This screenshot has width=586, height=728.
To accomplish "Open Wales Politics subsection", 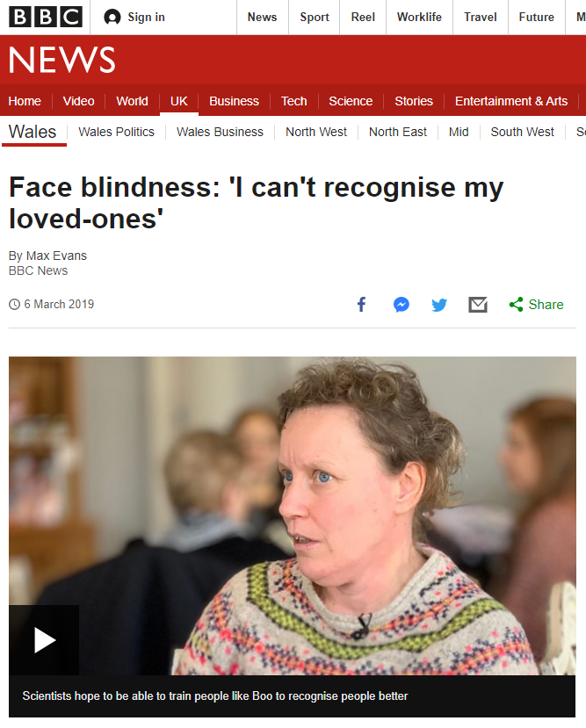I will [116, 132].
